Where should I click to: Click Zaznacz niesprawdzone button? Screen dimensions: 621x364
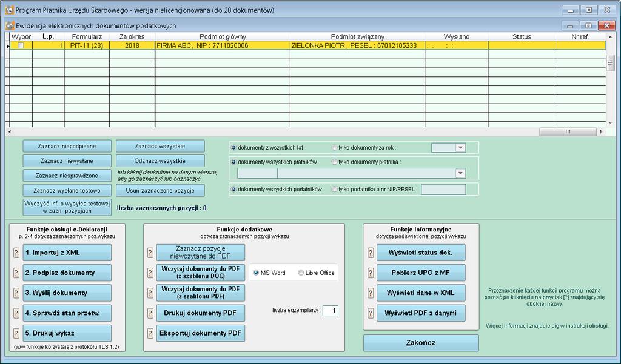(x=67, y=175)
